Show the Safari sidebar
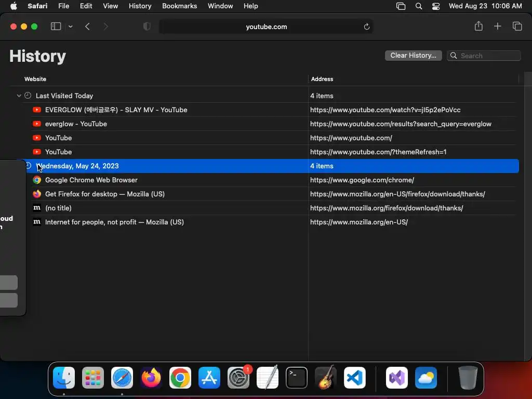 point(56,26)
